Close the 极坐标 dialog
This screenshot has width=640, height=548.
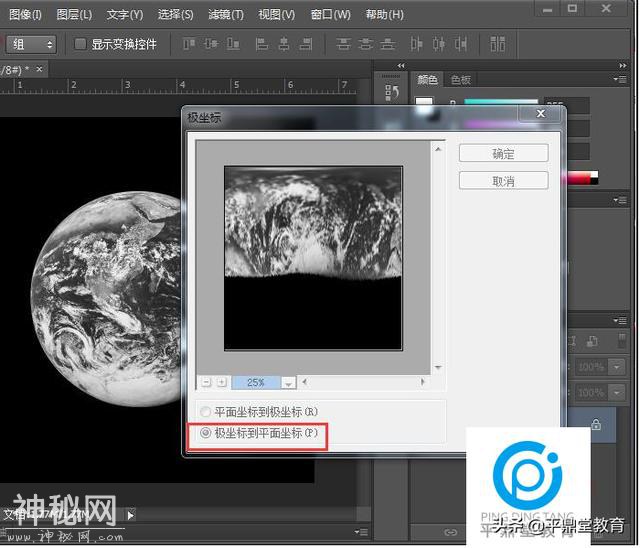click(540, 113)
